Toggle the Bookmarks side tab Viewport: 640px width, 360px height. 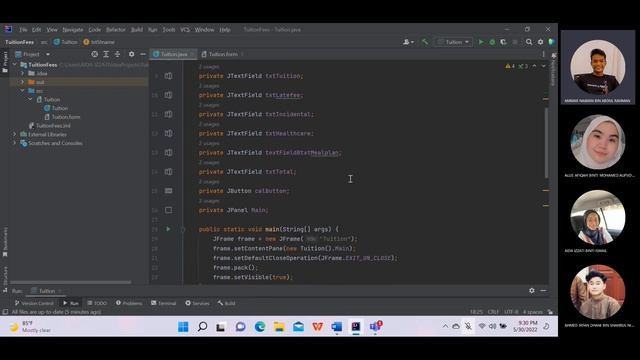5,242
